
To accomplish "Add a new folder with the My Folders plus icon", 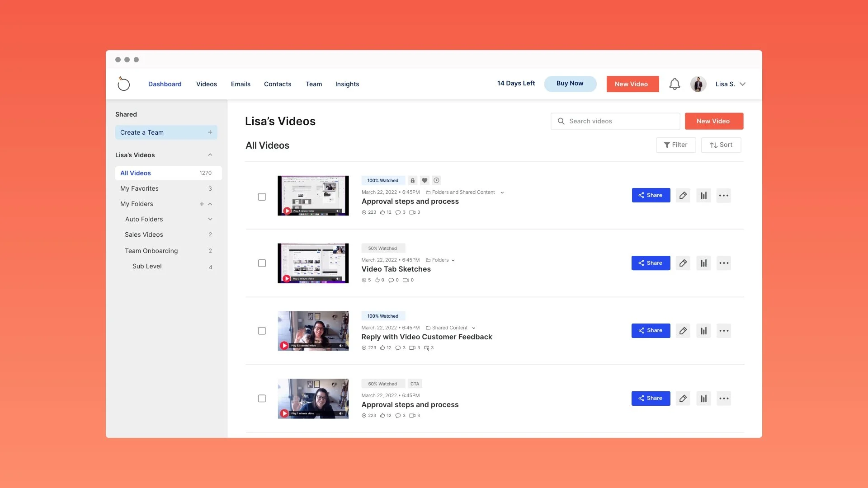I will 202,204.
